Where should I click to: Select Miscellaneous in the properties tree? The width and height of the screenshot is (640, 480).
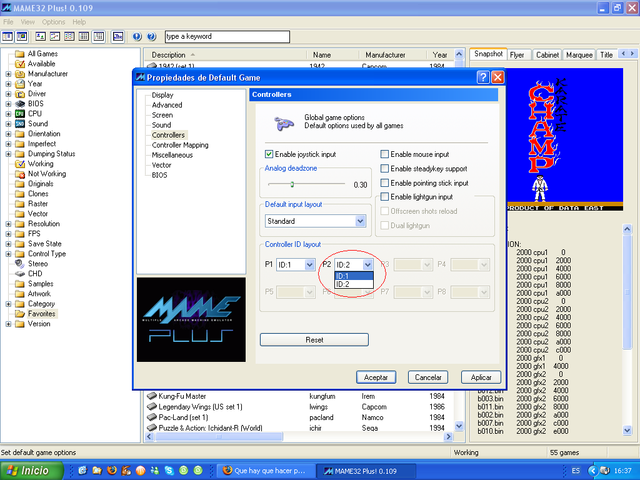tap(172, 155)
